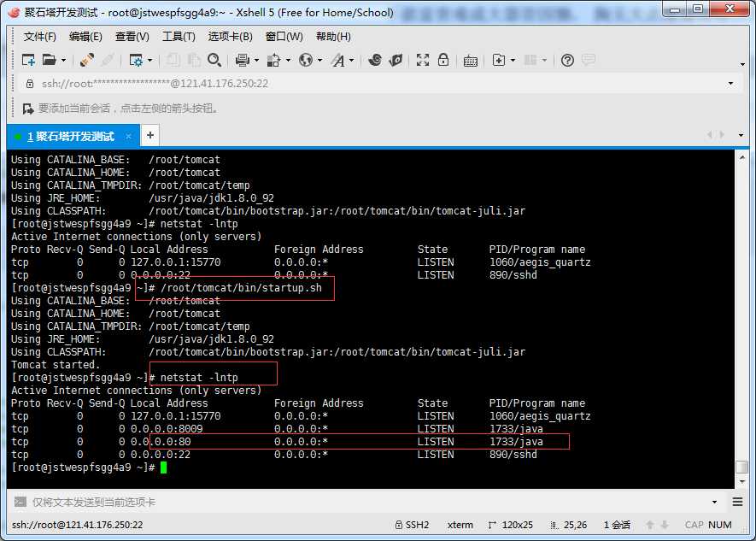
Task: Click the Find magnifier icon
Action: click(214, 60)
